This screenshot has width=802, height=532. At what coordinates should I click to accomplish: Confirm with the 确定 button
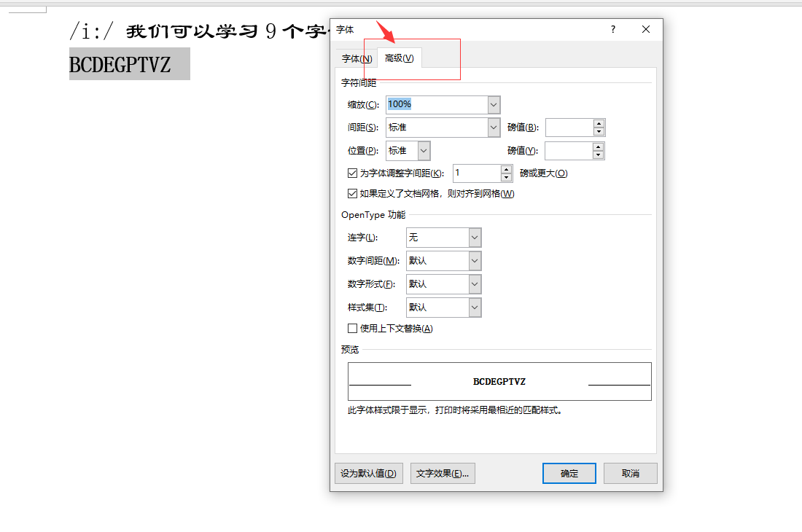click(569, 473)
